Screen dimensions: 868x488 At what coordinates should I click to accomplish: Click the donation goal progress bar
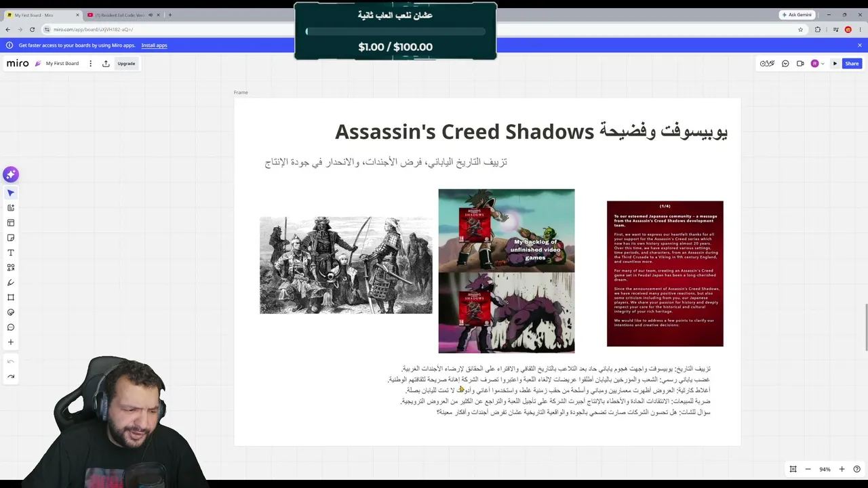pos(395,31)
